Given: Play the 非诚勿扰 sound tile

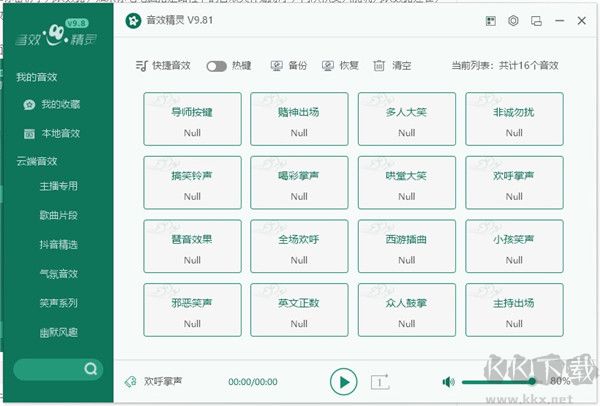Looking at the screenshot, I should point(514,119).
